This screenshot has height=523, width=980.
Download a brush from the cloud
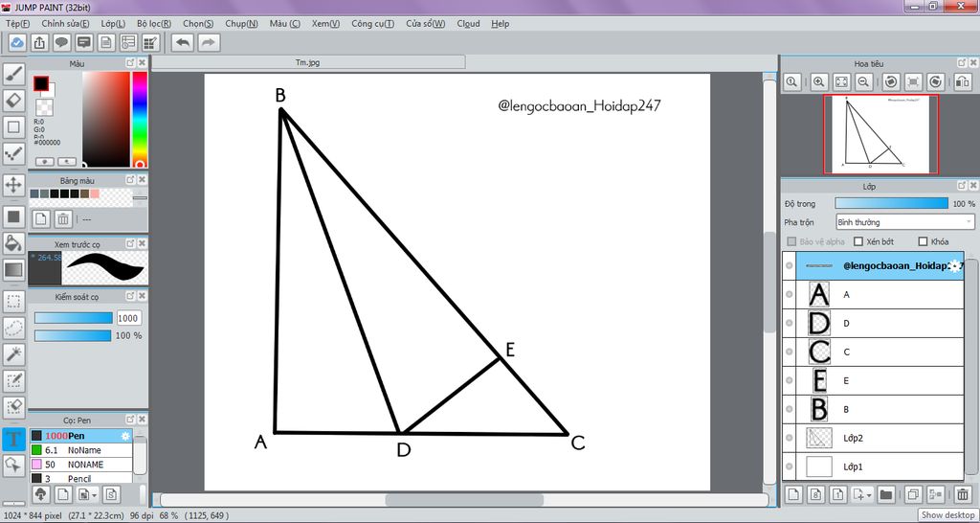click(40, 494)
